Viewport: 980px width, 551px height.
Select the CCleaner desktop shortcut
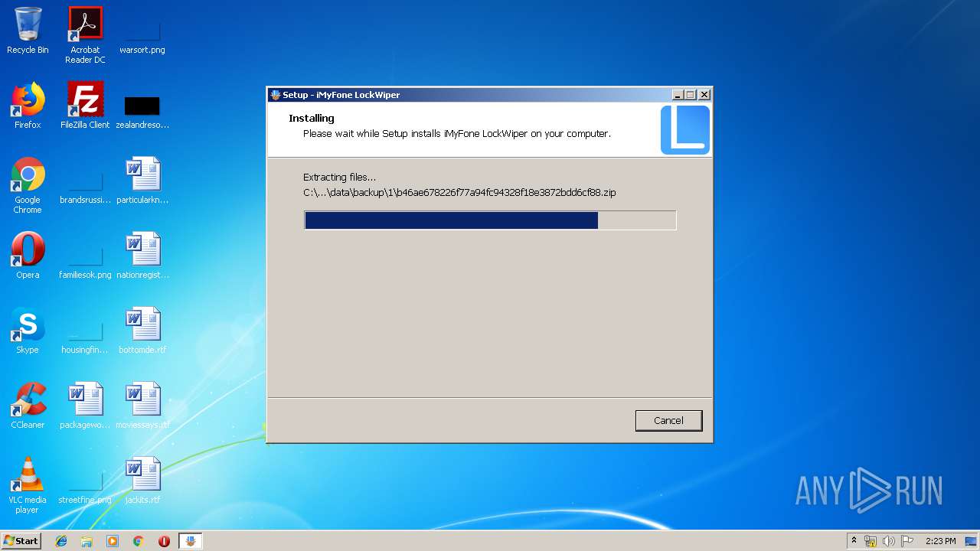tap(28, 406)
